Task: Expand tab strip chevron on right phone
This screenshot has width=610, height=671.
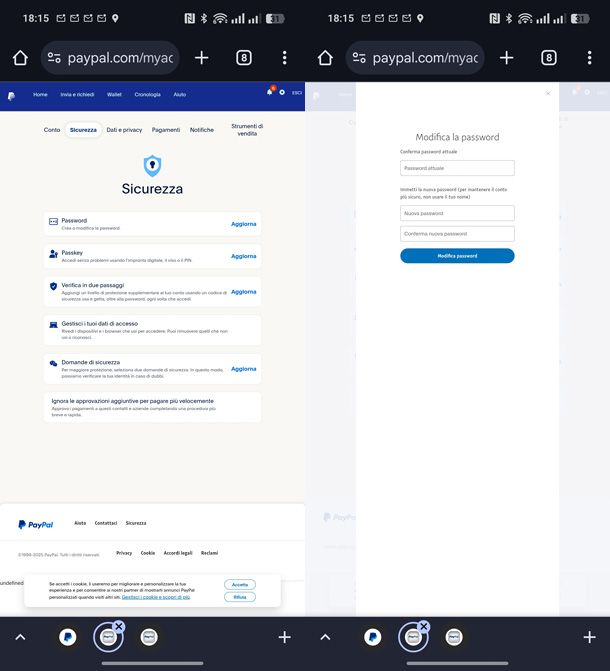Action: click(325, 638)
